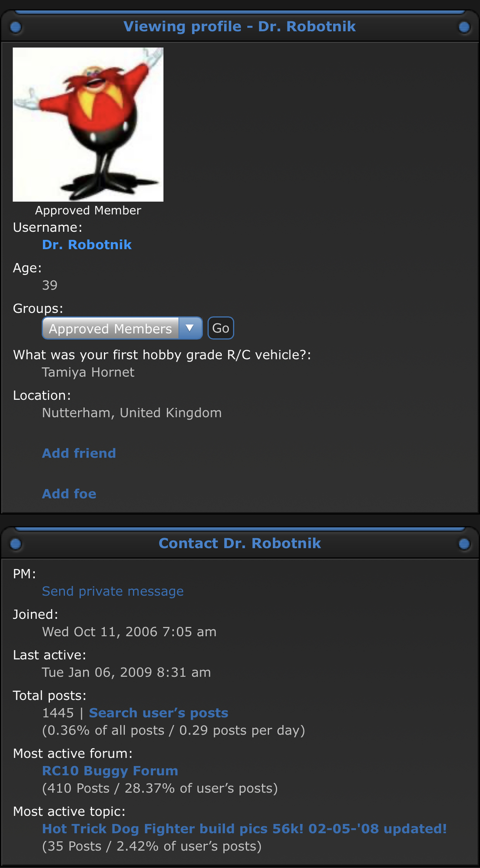Open Send private message link

point(113,591)
